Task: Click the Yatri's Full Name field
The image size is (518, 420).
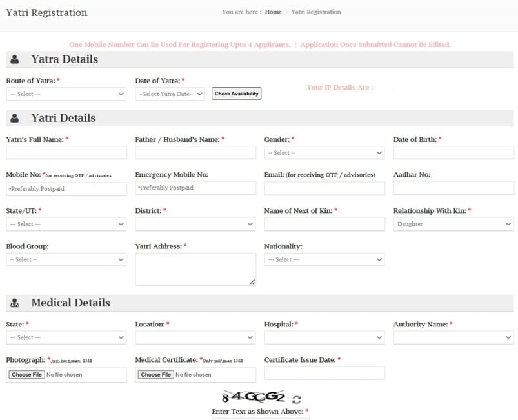Action: [x=66, y=152]
